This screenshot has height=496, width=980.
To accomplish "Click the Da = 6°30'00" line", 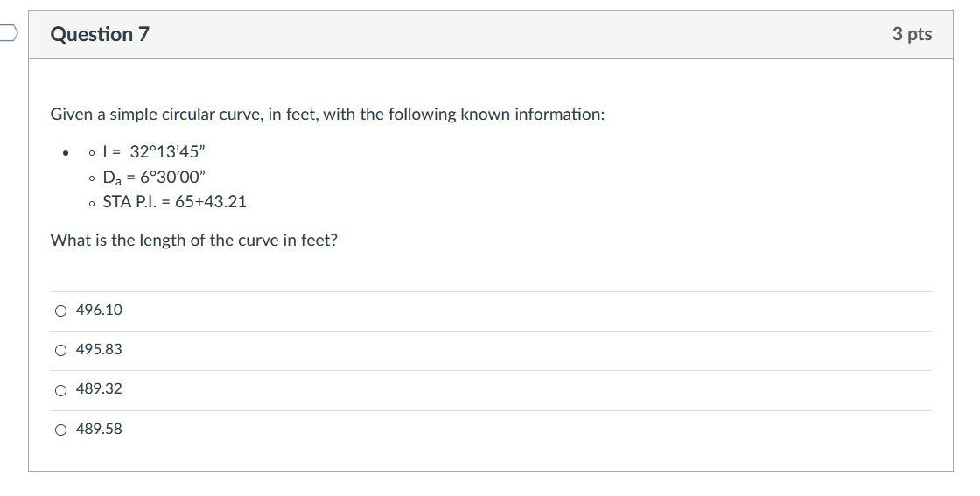I will [154, 177].
